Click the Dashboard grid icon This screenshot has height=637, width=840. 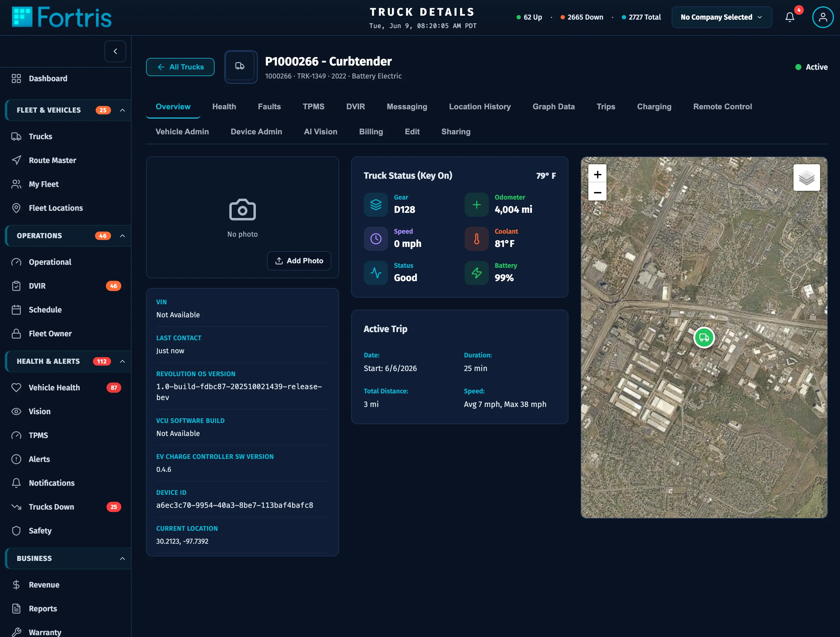16,78
